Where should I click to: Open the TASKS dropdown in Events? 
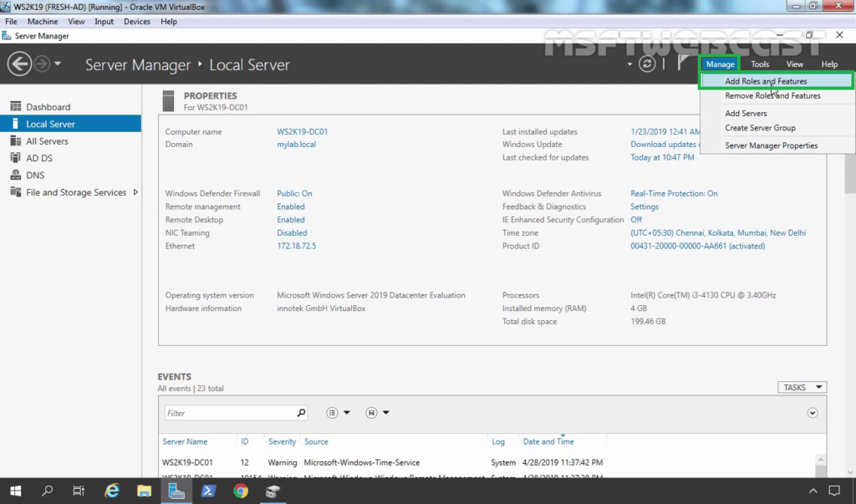(802, 388)
